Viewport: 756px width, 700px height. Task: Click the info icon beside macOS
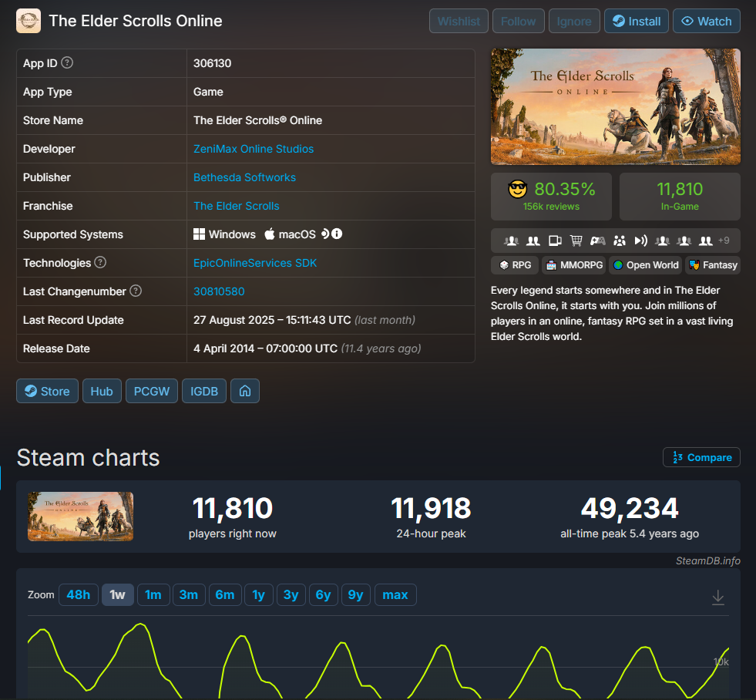[x=337, y=234]
